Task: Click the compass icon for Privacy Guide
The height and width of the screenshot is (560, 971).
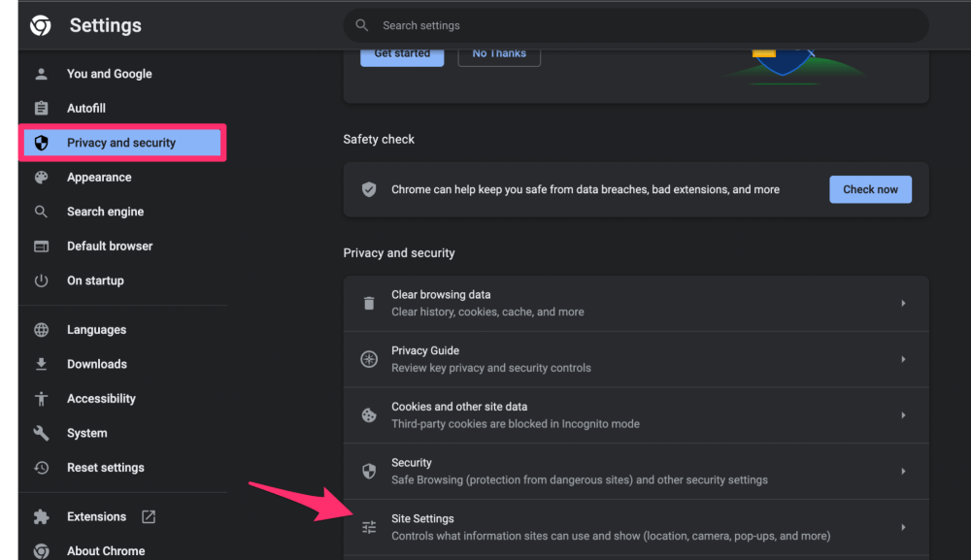Action: pyautogui.click(x=369, y=359)
